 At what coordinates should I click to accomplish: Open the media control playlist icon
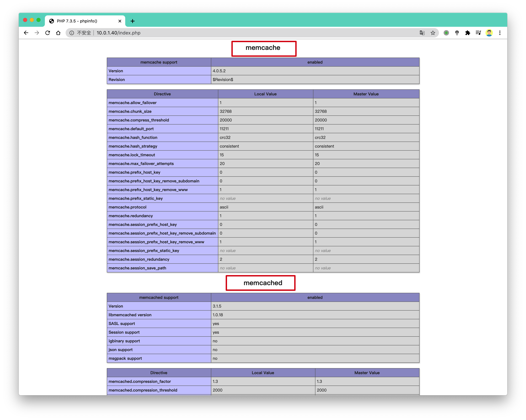tap(478, 33)
